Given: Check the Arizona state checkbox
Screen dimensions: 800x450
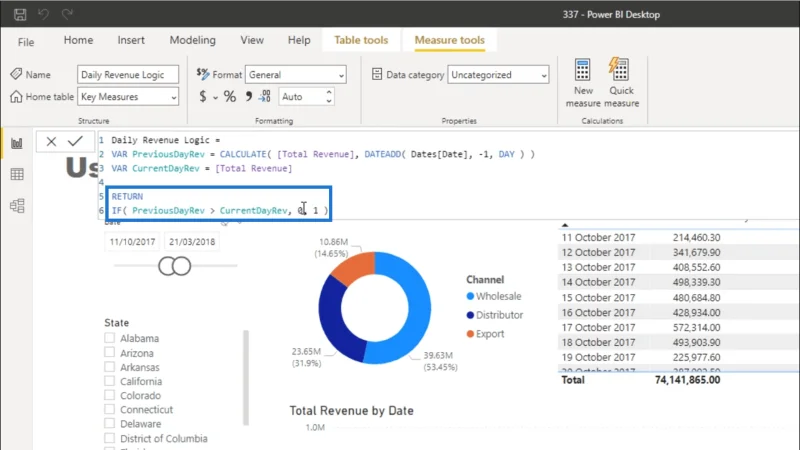Looking at the screenshot, I should click(109, 352).
